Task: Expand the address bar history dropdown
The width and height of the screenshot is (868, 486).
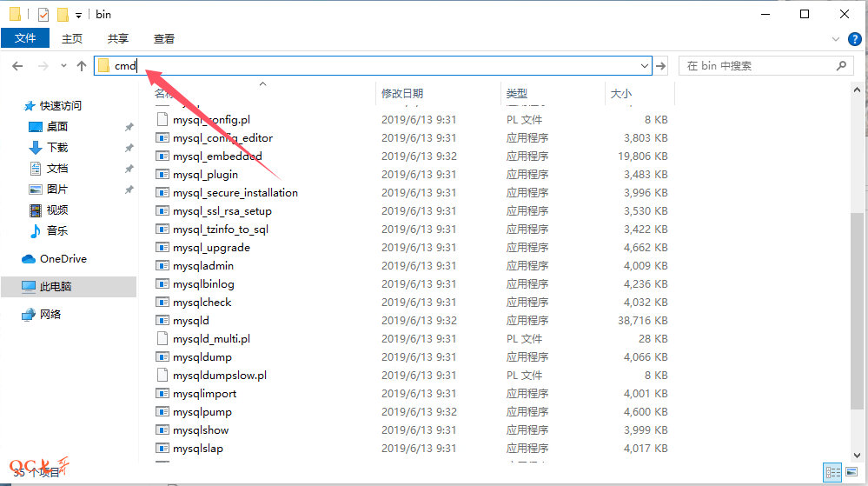Action: (645, 66)
